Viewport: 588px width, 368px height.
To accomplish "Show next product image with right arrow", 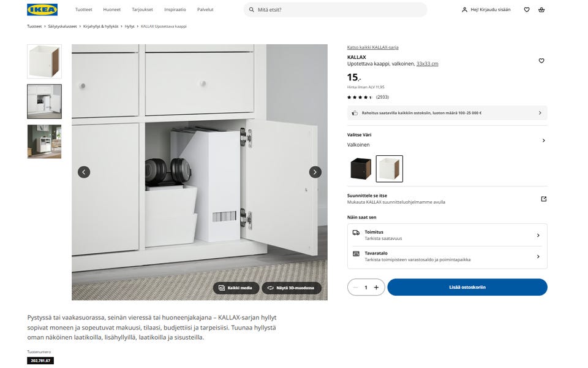I will [x=315, y=172].
